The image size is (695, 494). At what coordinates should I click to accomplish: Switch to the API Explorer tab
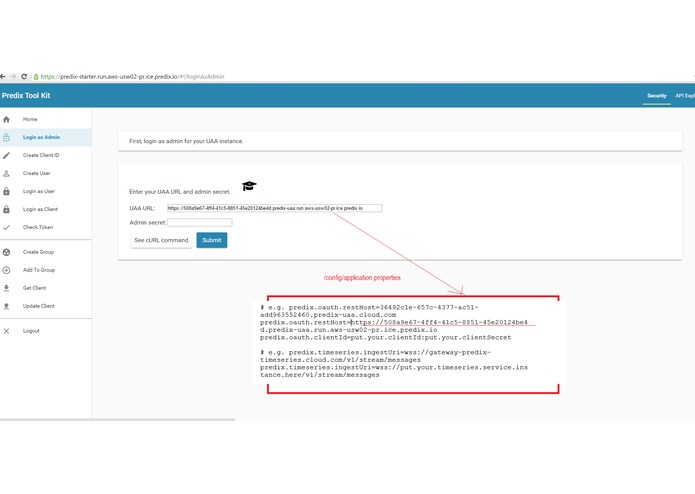click(685, 96)
